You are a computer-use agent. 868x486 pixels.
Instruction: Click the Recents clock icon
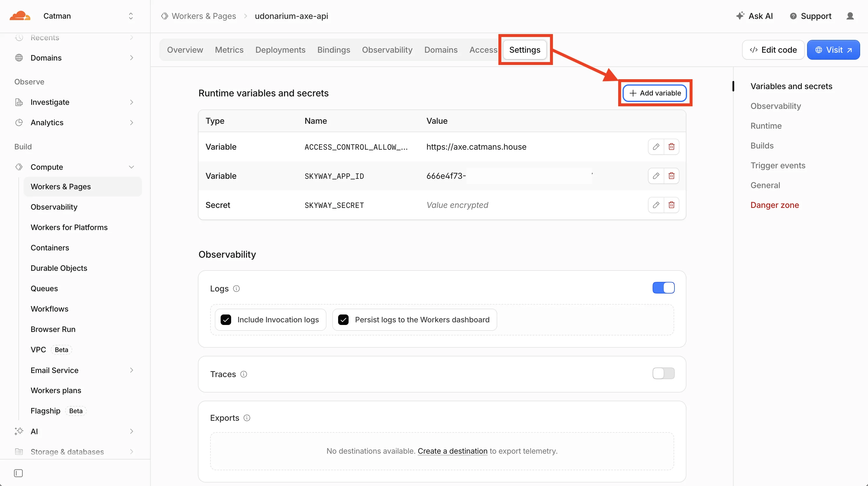click(x=19, y=37)
